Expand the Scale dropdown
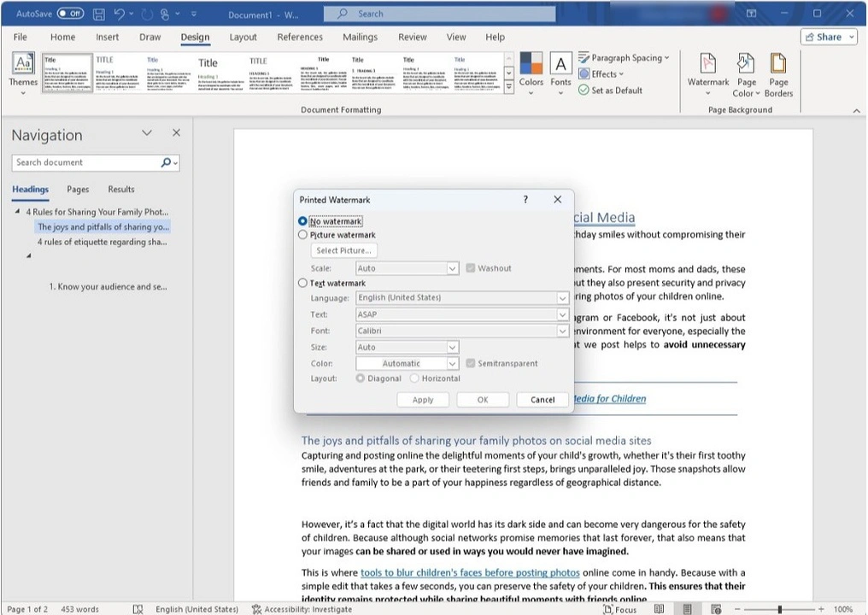 [x=452, y=268]
